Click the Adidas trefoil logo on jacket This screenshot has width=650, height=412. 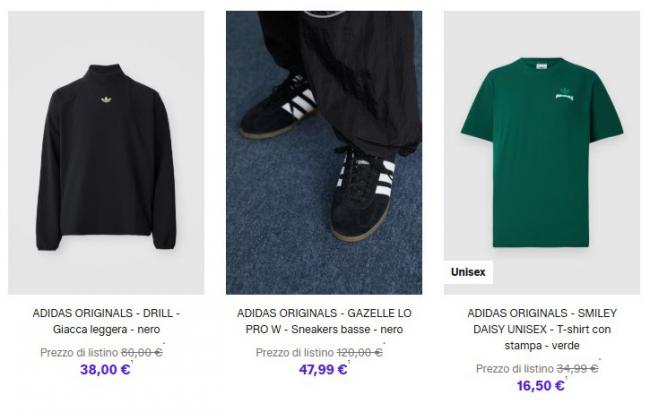click(107, 99)
